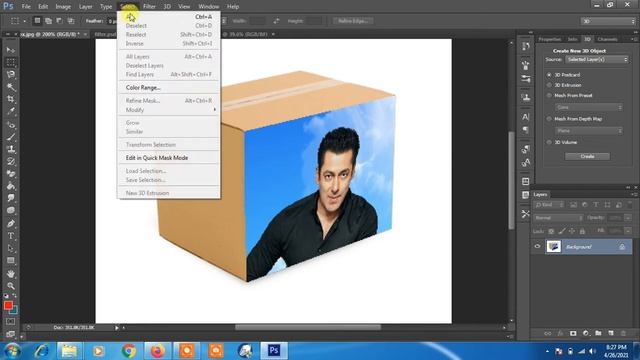Select the Eraser tool
The height and width of the screenshot is (360, 640).
(11, 174)
